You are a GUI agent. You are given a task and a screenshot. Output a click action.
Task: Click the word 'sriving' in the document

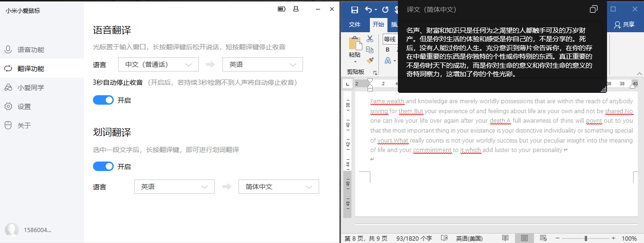point(379,111)
